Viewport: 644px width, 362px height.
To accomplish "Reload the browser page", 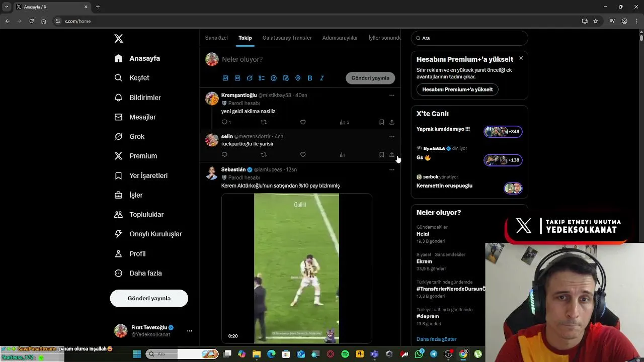I will click(31, 21).
